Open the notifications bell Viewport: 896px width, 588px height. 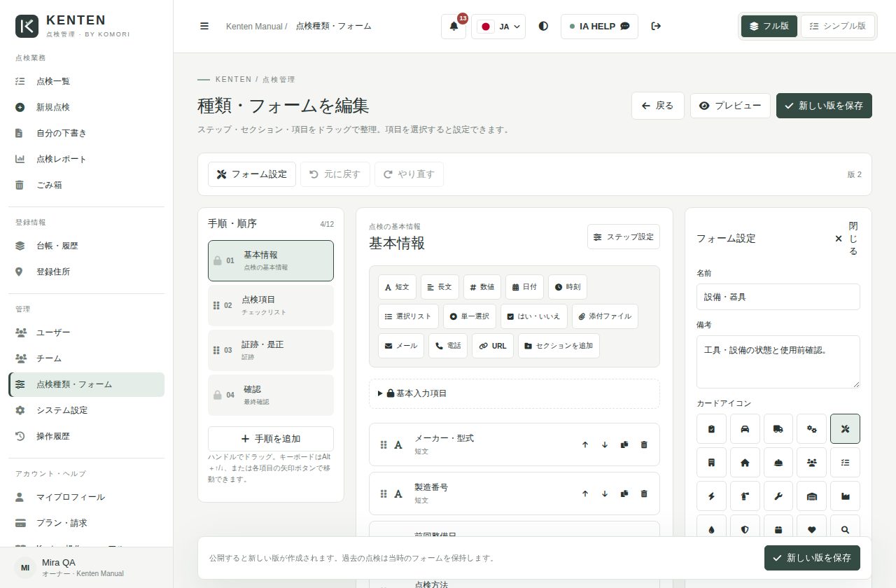click(454, 27)
